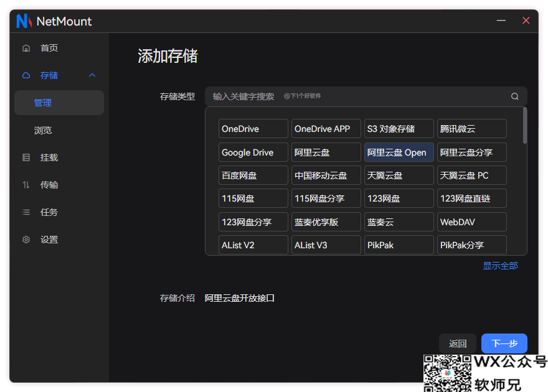This screenshot has height=392, width=548.
Task: Collapse the 存储 menu chevron
Action: (92, 75)
